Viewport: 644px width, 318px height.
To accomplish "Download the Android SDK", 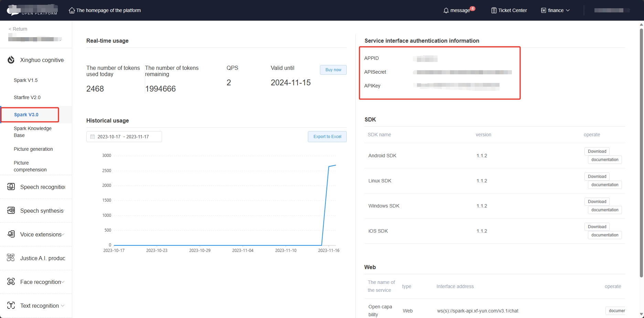I will (597, 151).
